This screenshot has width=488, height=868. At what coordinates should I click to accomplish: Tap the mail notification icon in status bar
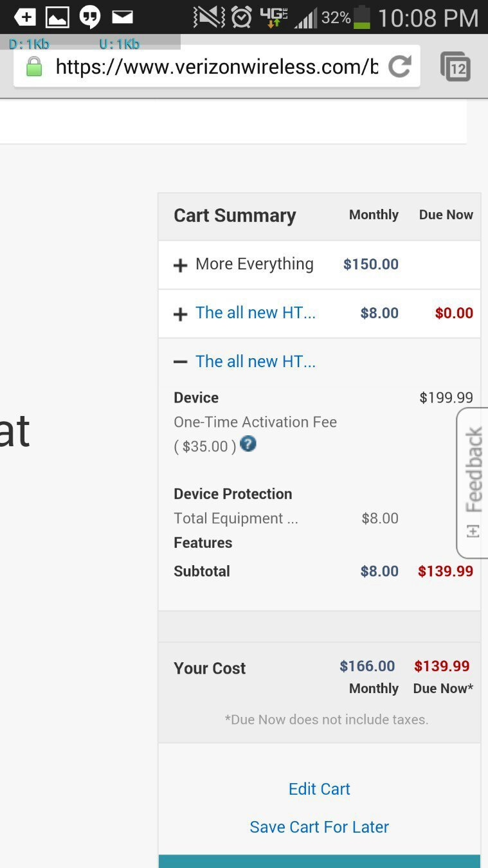click(122, 17)
